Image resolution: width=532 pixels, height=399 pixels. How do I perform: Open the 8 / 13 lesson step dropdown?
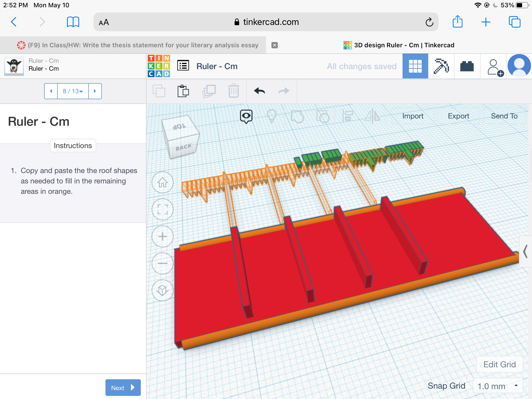73,91
